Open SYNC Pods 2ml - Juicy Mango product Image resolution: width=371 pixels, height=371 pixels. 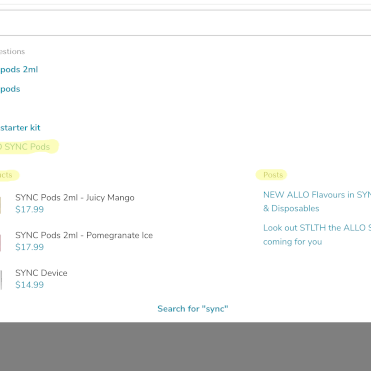click(x=75, y=198)
